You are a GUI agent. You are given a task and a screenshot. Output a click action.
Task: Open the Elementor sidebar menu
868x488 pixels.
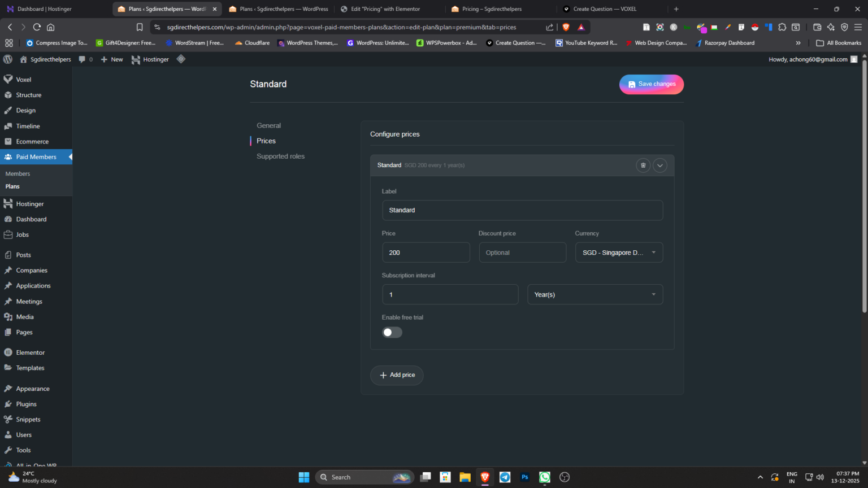pos(30,352)
